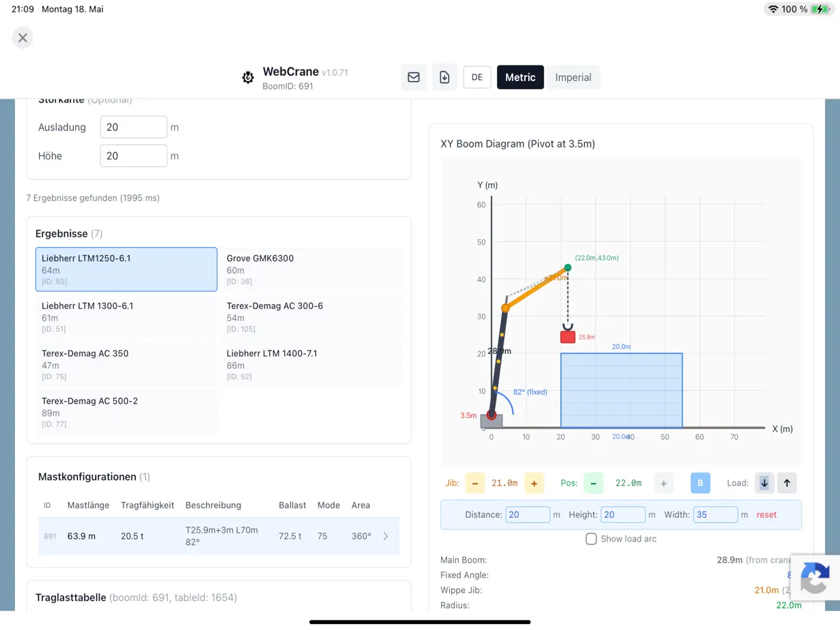Enable Show load arc checkbox

[591, 539]
